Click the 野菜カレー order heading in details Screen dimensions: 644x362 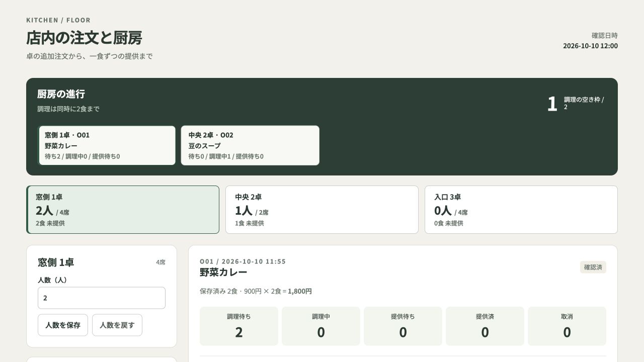tap(223, 272)
